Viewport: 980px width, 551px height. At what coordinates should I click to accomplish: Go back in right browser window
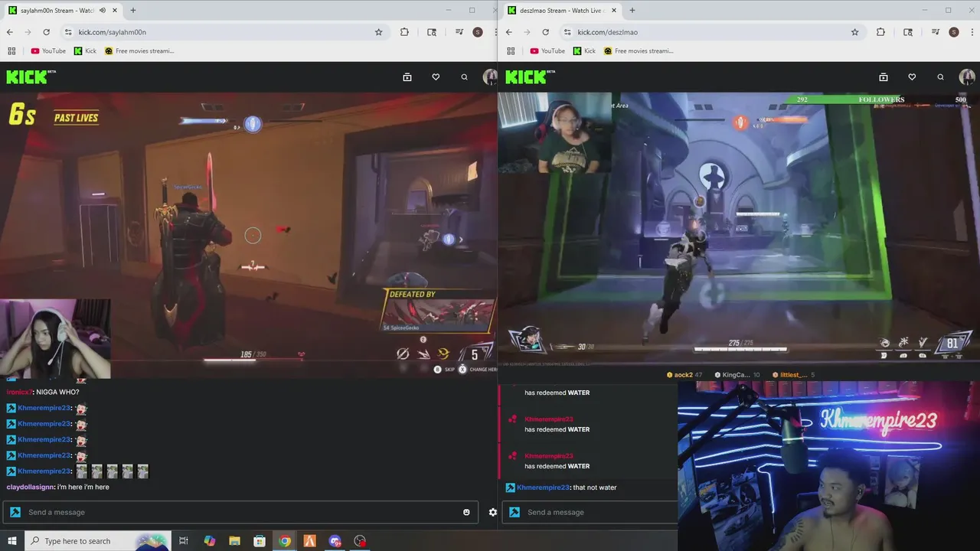(509, 32)
